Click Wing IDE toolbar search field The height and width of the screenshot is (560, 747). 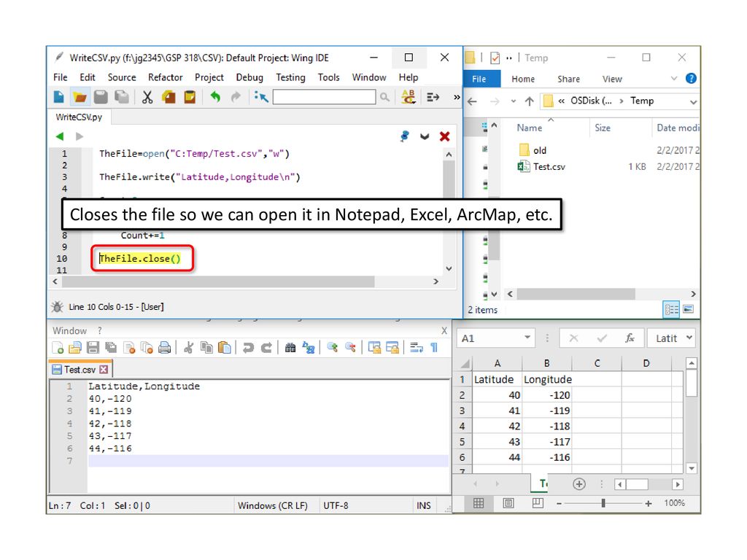[324, 97]
